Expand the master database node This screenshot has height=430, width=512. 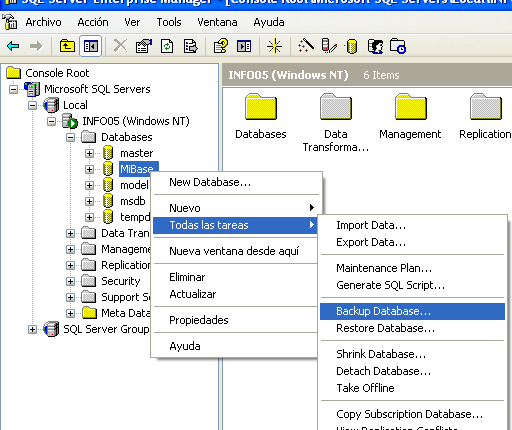pyautogui.click(x=89, y=153)
